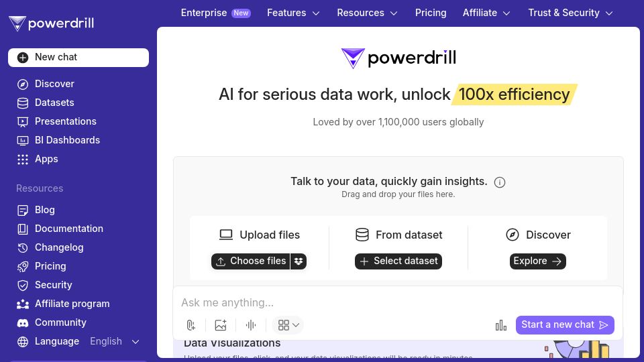Screen dimensions: 644x362
Task: Click the Explore button
Action: tap(537, 261)
